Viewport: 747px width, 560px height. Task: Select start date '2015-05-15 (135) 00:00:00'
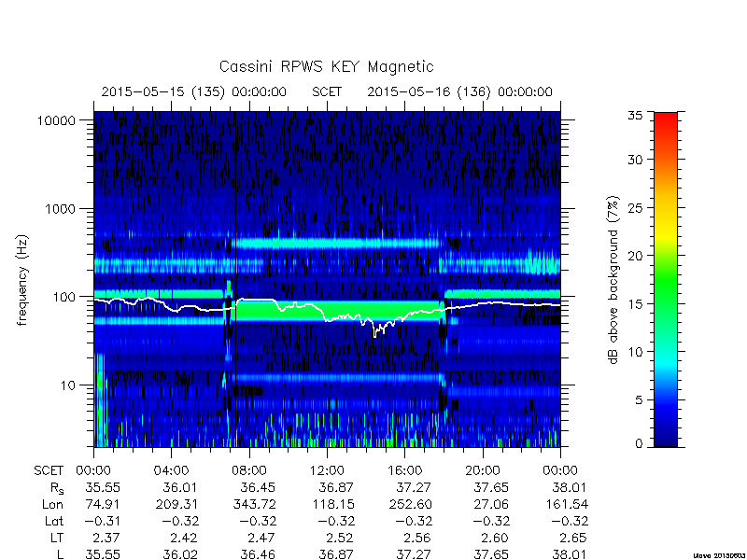click(x=194, y=91)
